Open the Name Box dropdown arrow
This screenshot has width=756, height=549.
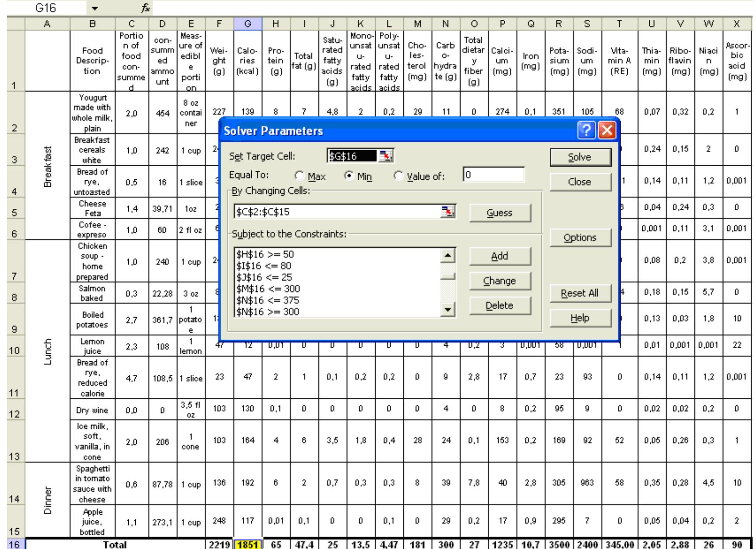point(95,8)
